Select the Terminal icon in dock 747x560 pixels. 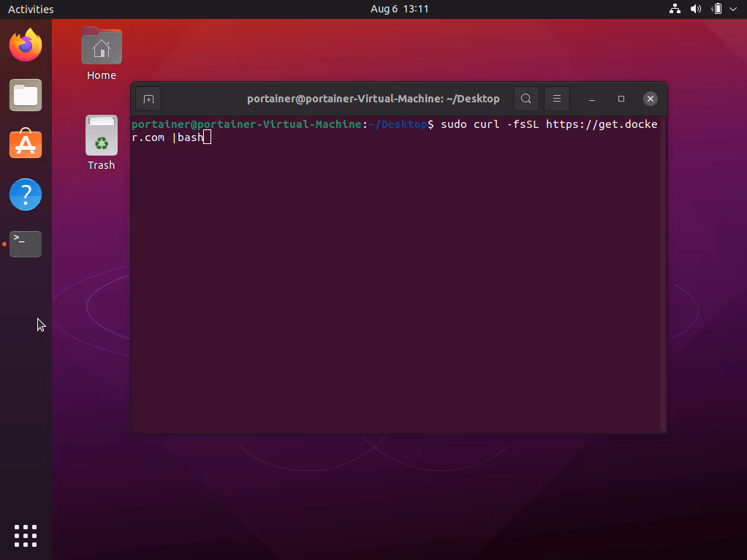[26, 244]
